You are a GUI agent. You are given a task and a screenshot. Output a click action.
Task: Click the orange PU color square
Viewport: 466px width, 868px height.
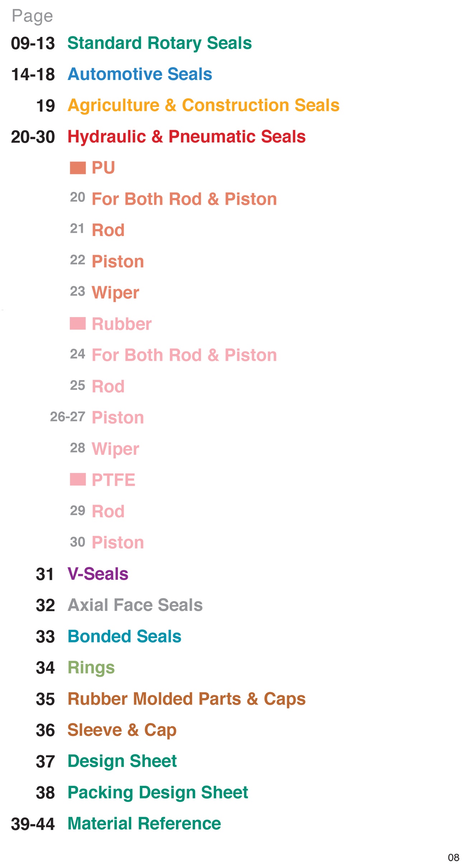tap(78, 168)
